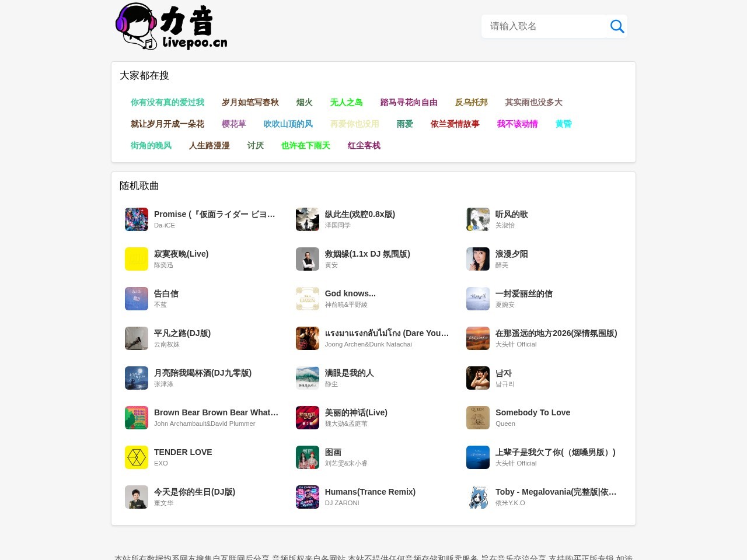Click trending tag 就让岁月开成一朵花
747x560 pixels.
tap(167, 124)
